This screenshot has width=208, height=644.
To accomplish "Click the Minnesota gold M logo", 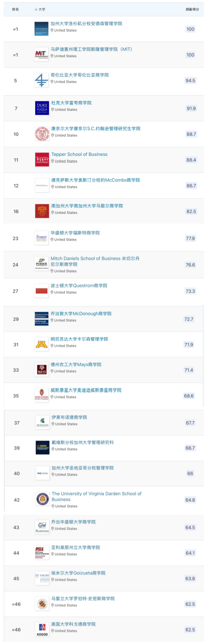I will pos(41,344).
